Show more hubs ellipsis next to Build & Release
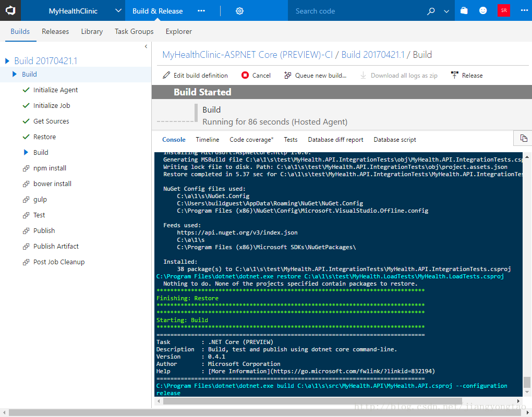 coord(201,11)
